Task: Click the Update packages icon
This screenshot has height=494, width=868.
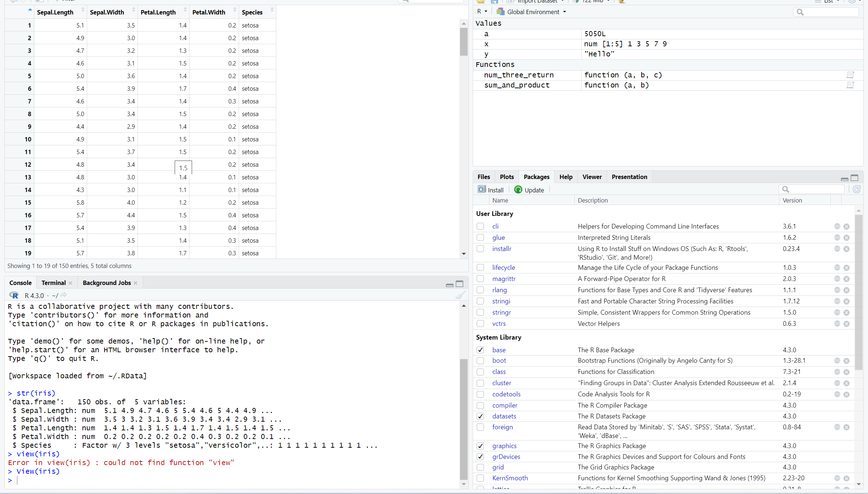Action: (x=518, y=189)
